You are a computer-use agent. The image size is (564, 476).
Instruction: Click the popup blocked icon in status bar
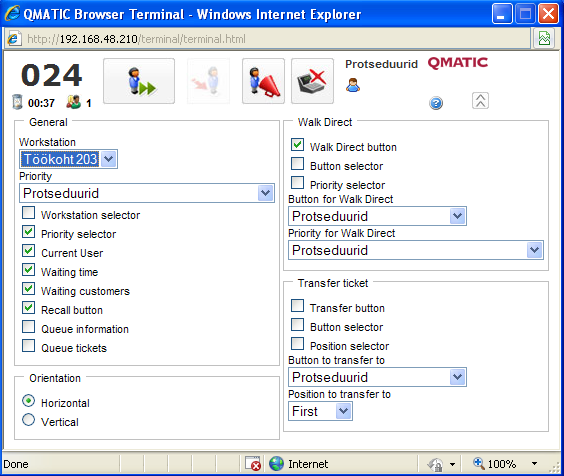[x=253, y=463]
